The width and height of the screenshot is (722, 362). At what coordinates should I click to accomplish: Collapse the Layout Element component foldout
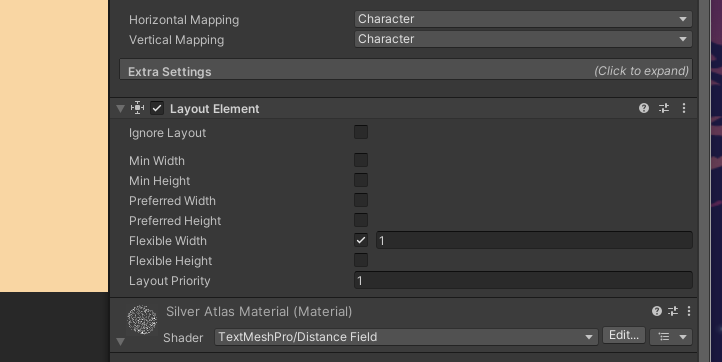click(121, 109)
